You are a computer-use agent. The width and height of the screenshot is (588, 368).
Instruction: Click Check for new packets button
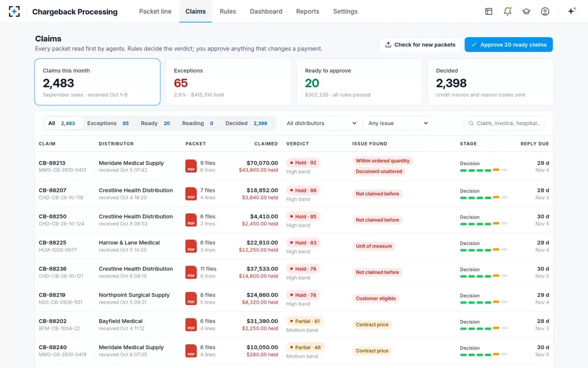(x=420, y=45)
